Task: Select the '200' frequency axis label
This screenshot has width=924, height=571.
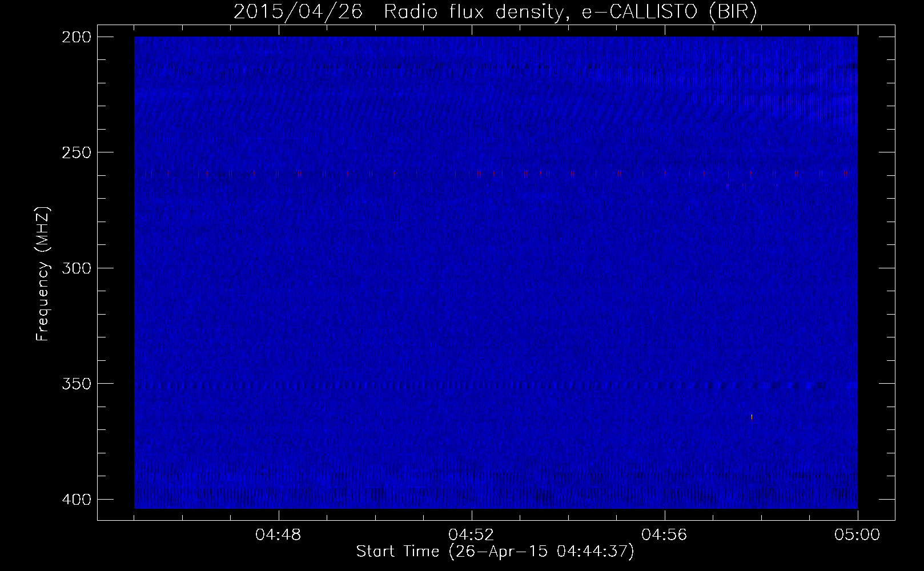Action: (76, 37)
